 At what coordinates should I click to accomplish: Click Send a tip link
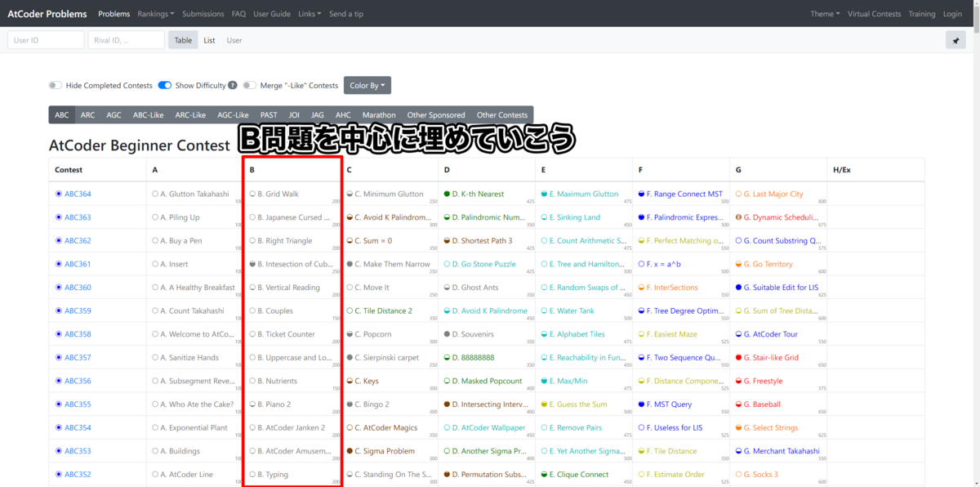346,14
